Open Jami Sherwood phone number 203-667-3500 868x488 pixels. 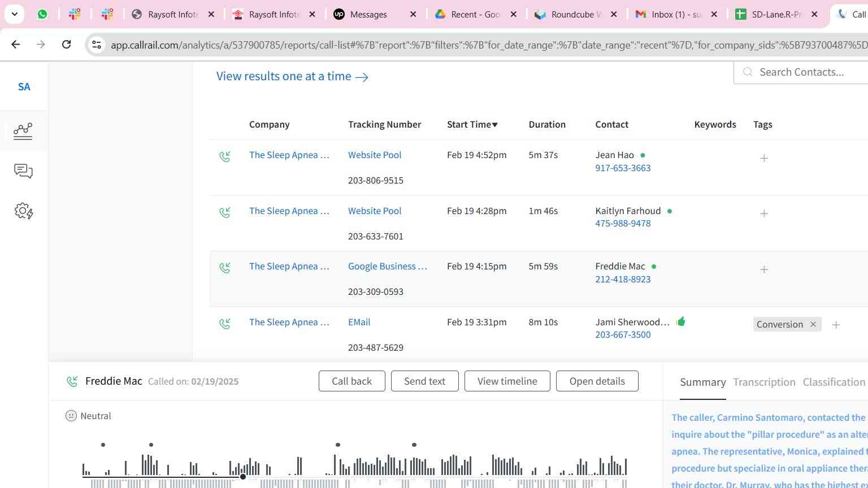623,334
